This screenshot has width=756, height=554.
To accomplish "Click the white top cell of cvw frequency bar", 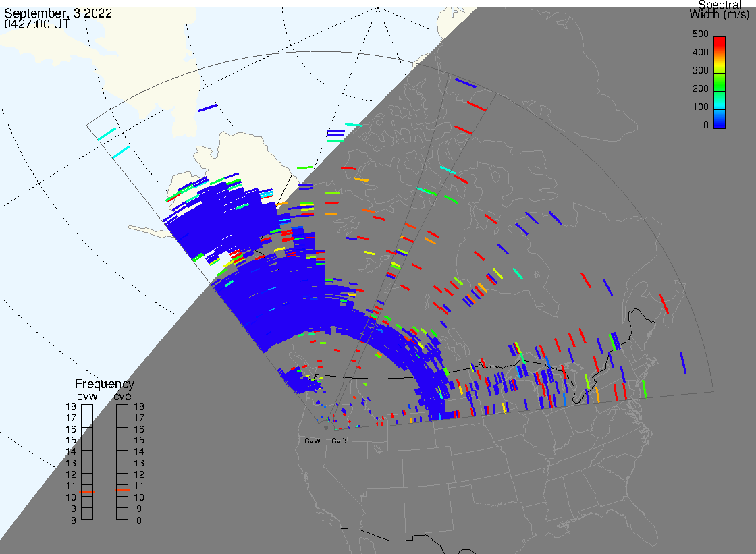I will pyautogui.click(x=87, y=410).
